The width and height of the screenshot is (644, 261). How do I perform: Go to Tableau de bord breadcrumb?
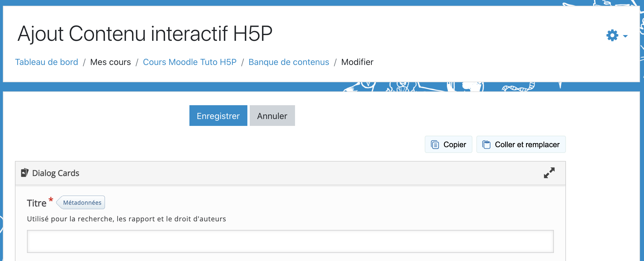pos(46,62)
